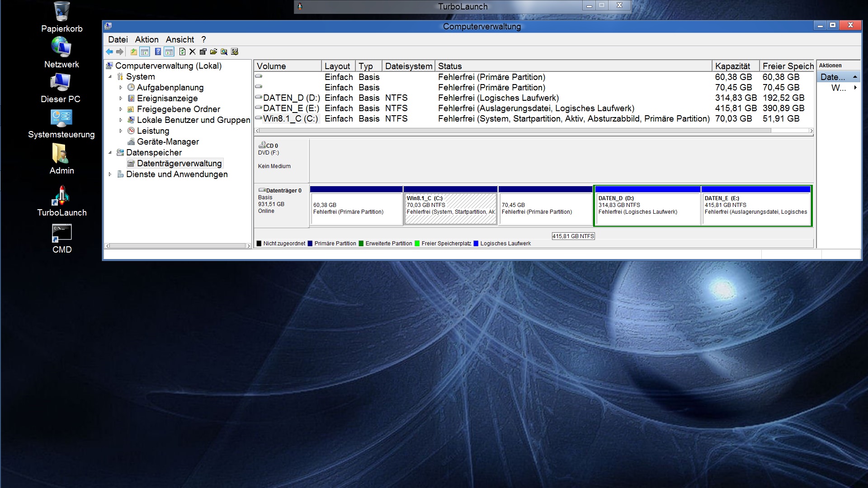The height and width of the screenshot is (488, 868).
Task: Click the Up one level folder icon
Action: tap(133, 52)
